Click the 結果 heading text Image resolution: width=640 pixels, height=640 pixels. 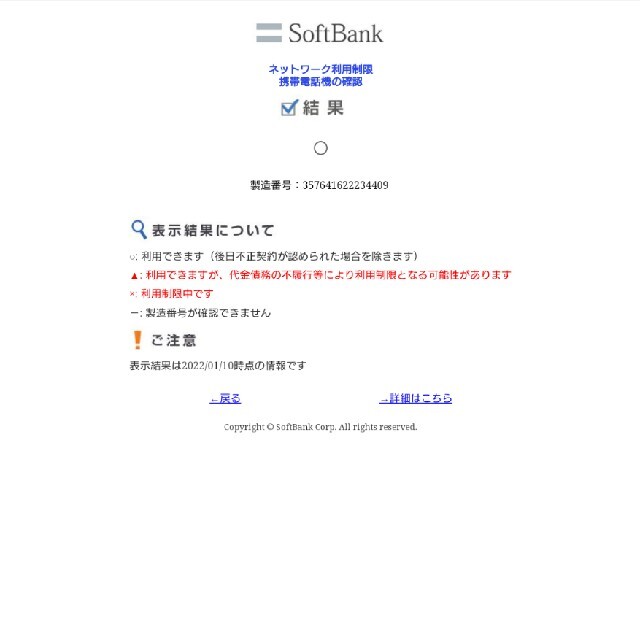[x=323, y=108]
